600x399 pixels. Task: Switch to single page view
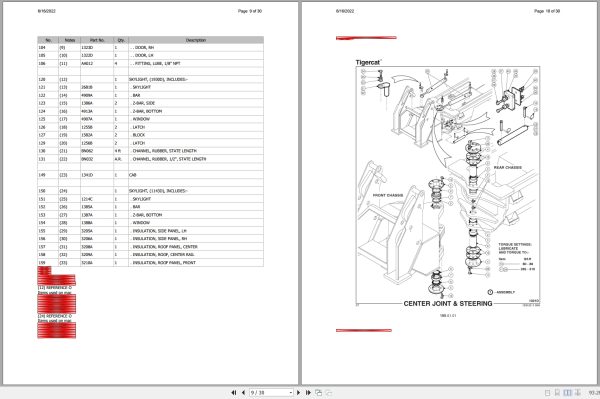548,392
